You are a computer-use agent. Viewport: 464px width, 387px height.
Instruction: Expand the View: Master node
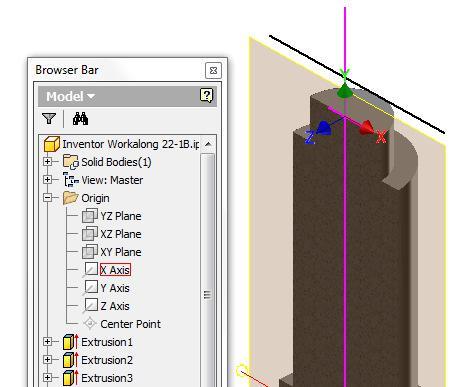pos(47,180)
